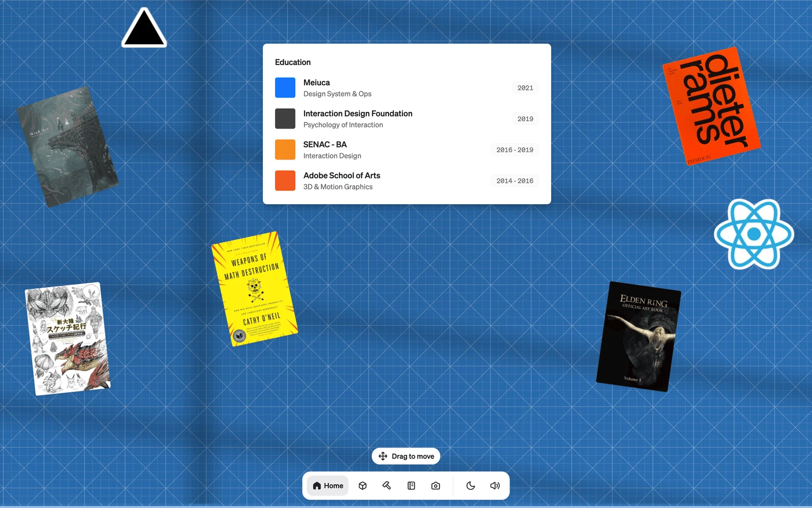Toggle dark mode moon icon

(x=470, y=486)
